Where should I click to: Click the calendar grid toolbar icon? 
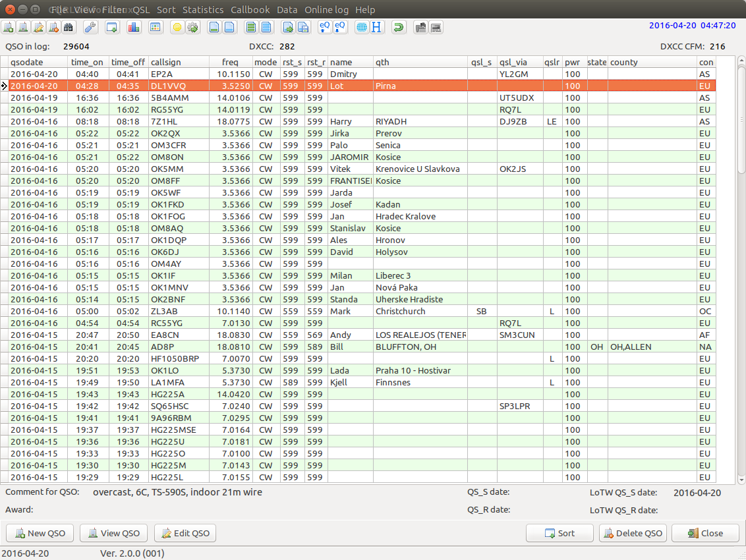pyautogui.click(x=155, y=27)
